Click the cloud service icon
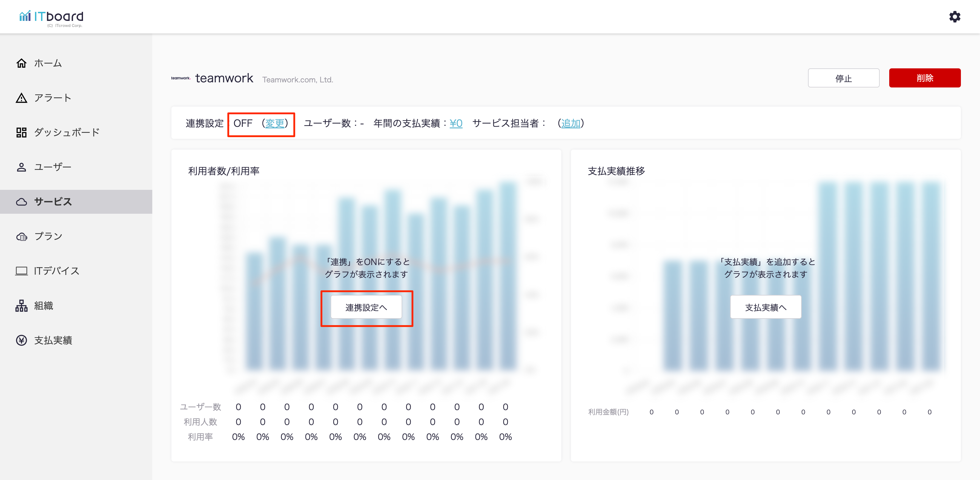The image size is (980, 480). click(21, 202)
